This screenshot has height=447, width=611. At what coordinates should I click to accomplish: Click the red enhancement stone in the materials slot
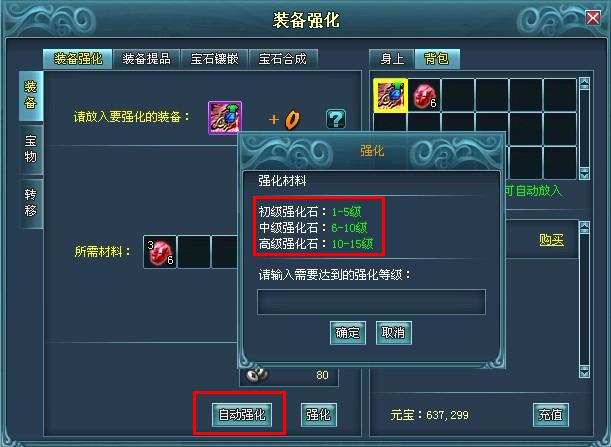coord(160,252)
